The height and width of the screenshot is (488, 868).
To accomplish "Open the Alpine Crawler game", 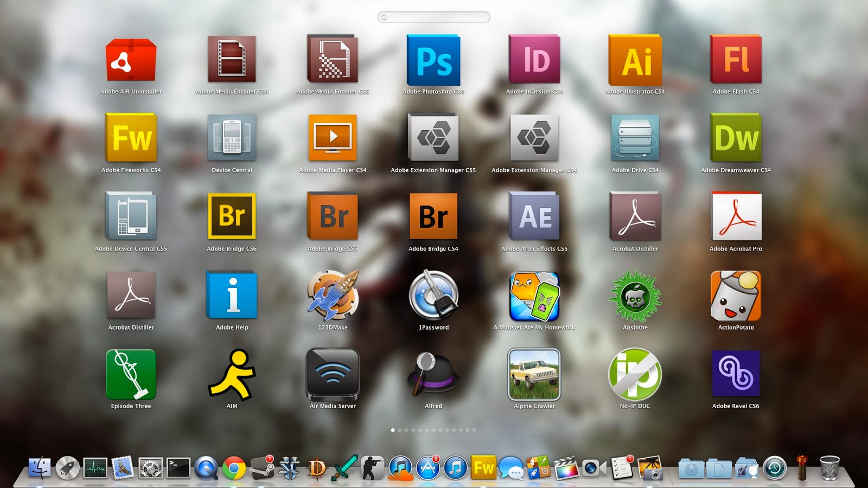I will pos(534,374).
